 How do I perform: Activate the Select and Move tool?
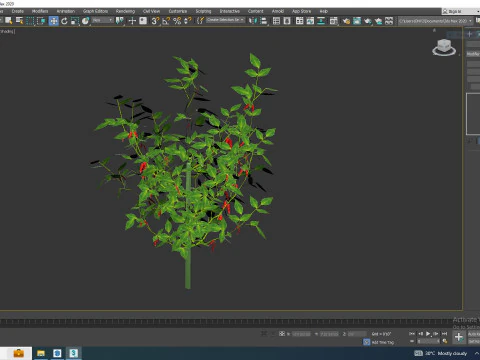(x=53, y=21)
